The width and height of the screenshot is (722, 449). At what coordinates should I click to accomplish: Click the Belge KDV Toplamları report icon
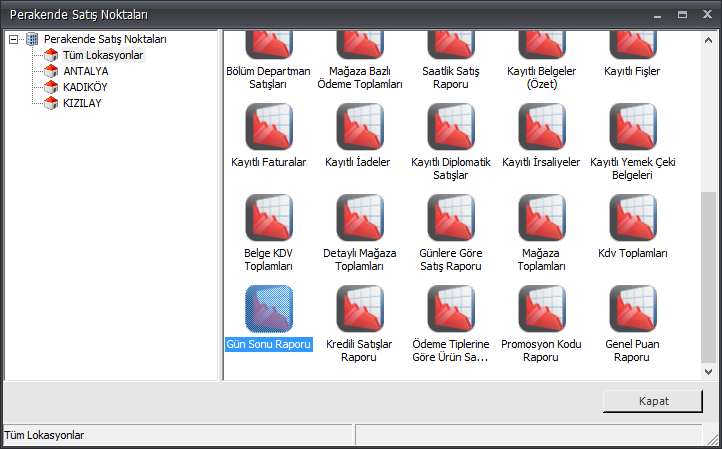pyautogui.click(x=269, y=217)
